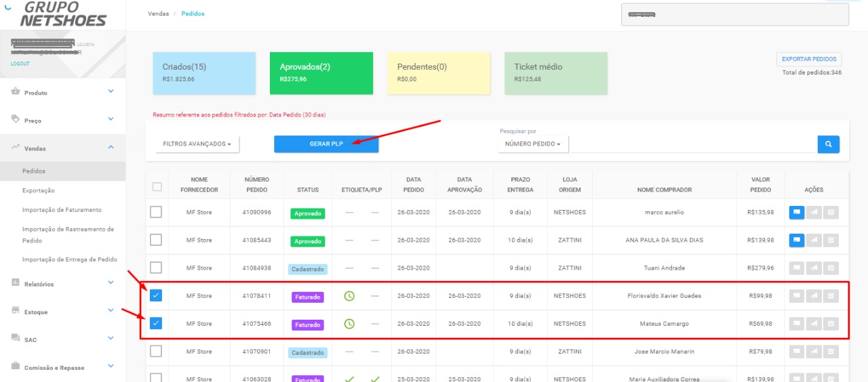Screen dimensions: 868x382
Task: Open the Filtros Avançados dropdown
Action: (197, 144)
